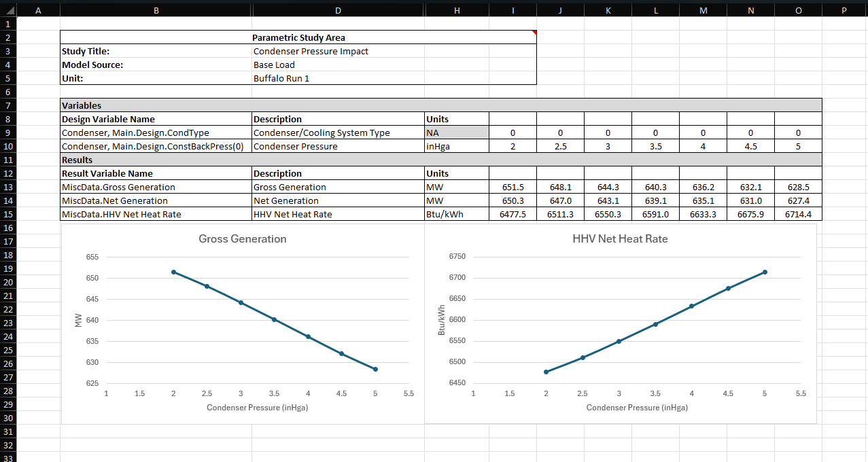Screen dimensions: 868x462
Task: Select the 'inHga' units cell
Action: click(x=457, y=146)
